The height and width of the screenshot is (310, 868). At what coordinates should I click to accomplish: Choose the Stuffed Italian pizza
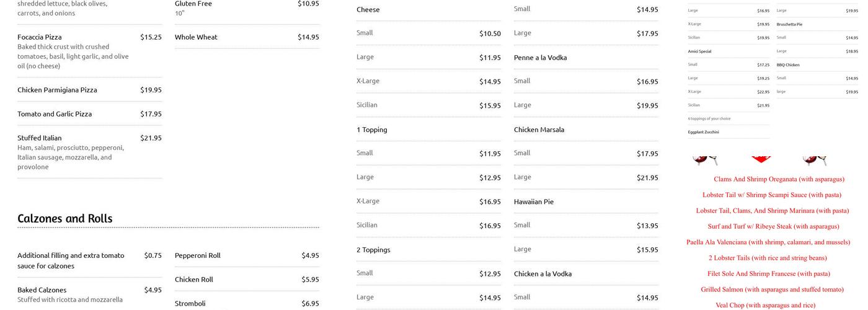tap(40, 138)
